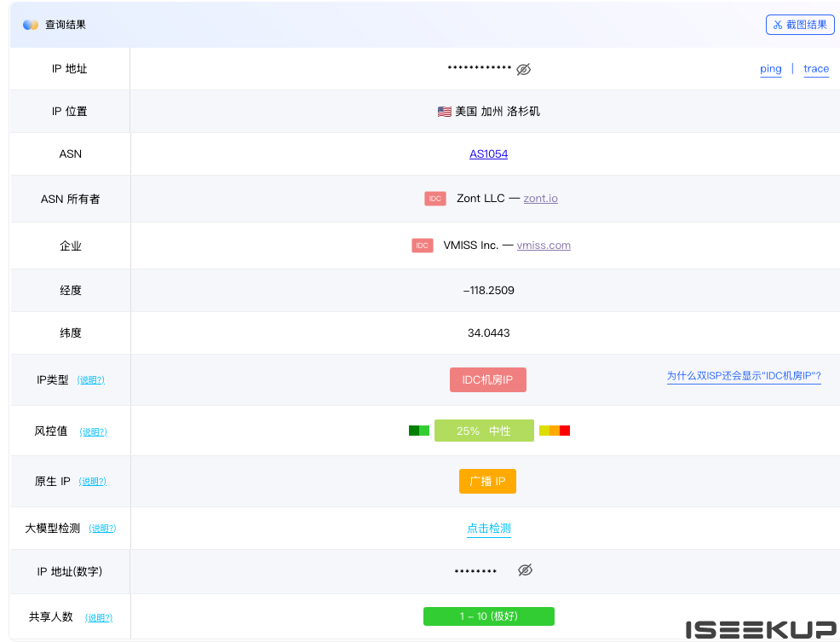The image size is (840, 642).
Task: Click 点击检测 to run model detection
Action: 488,529
